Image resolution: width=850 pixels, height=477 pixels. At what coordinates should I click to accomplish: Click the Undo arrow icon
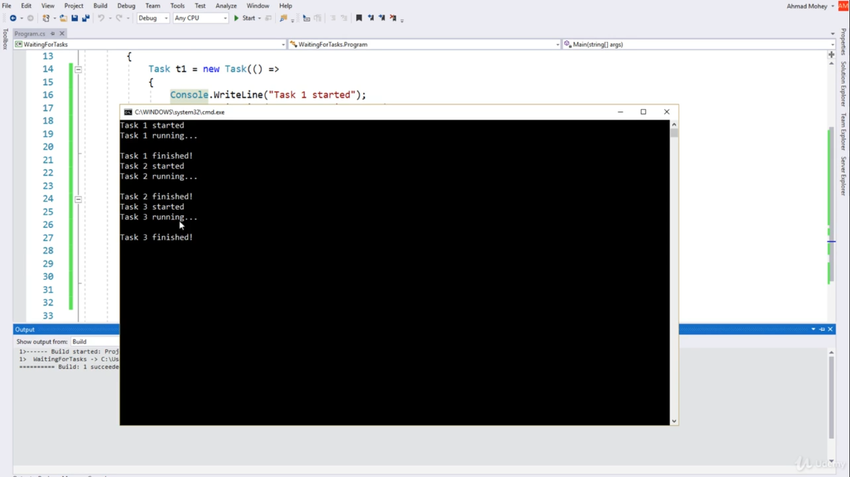101,18
